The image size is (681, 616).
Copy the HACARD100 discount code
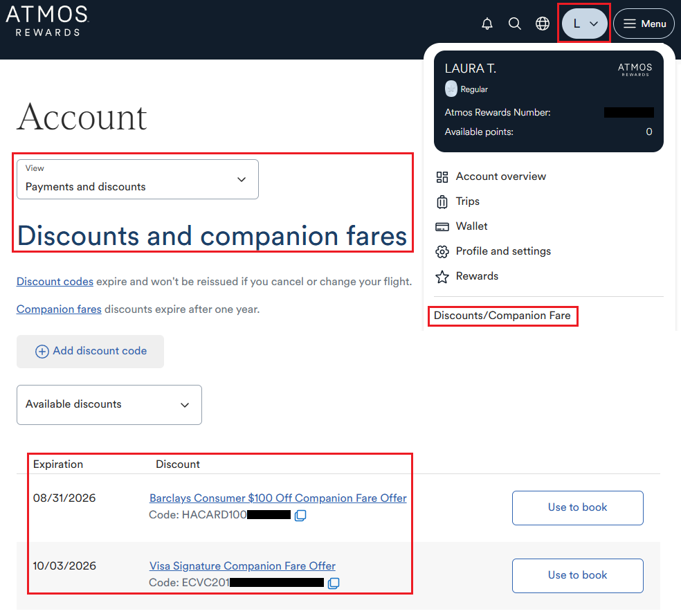pyautogui.click(x=300, y=516)
